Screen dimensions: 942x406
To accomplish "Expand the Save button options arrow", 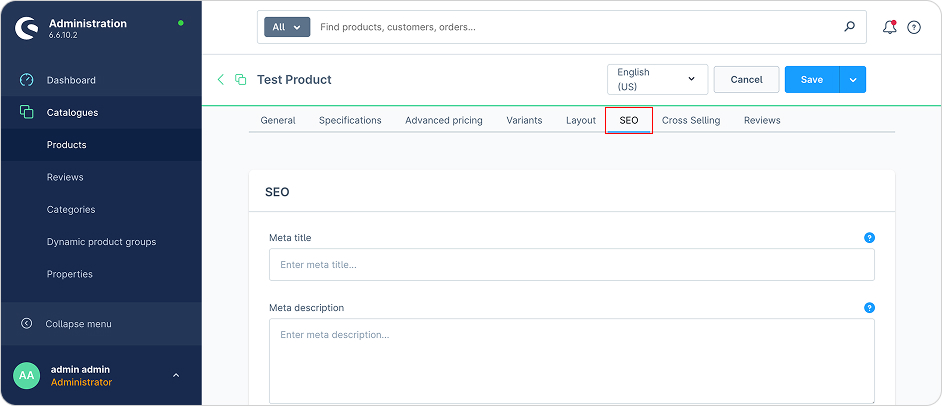I will coord(853,79).
